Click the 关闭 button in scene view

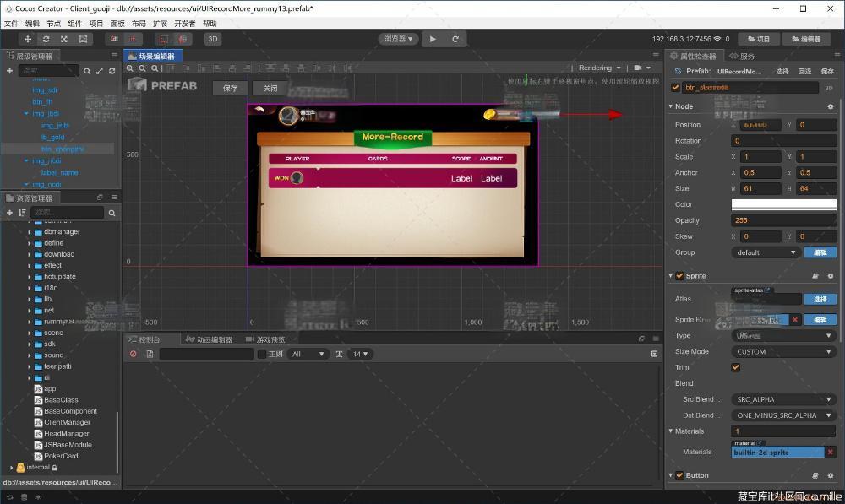tap(270, 88)
